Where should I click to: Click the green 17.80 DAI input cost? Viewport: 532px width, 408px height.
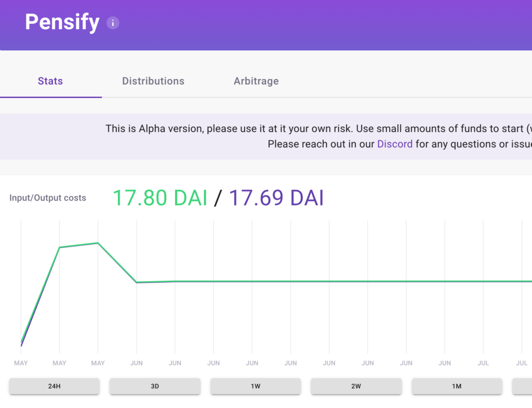[x=160, y=198]
